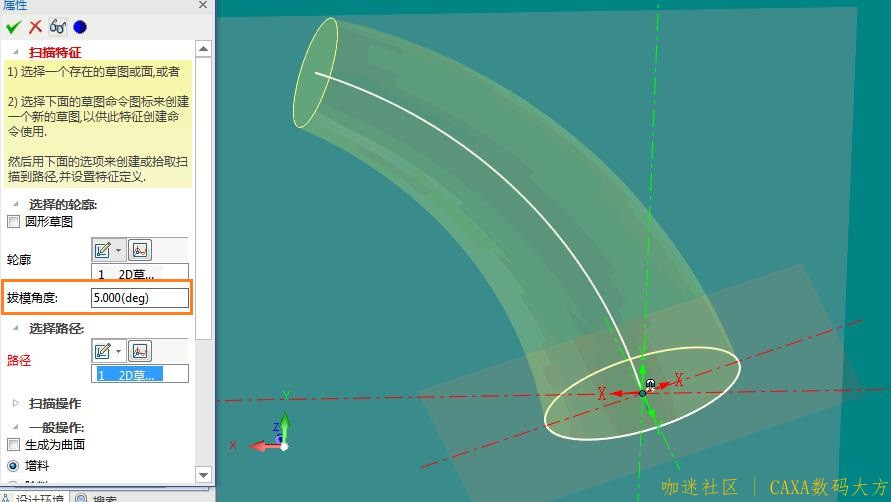Cancel the sweep with the red X
Image resolution: width=891 pixels, height=502 pixels.
[35, 27]
